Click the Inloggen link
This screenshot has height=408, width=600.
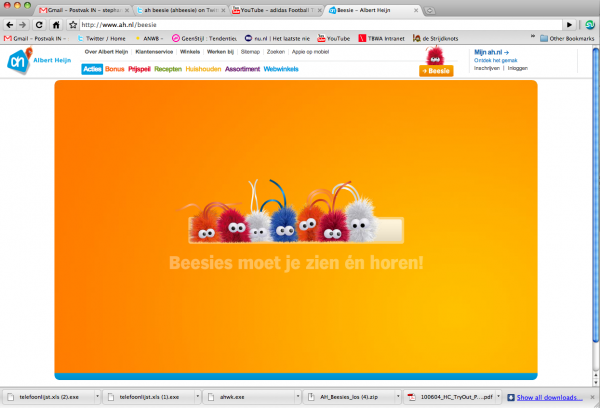[x=517, y=68]
